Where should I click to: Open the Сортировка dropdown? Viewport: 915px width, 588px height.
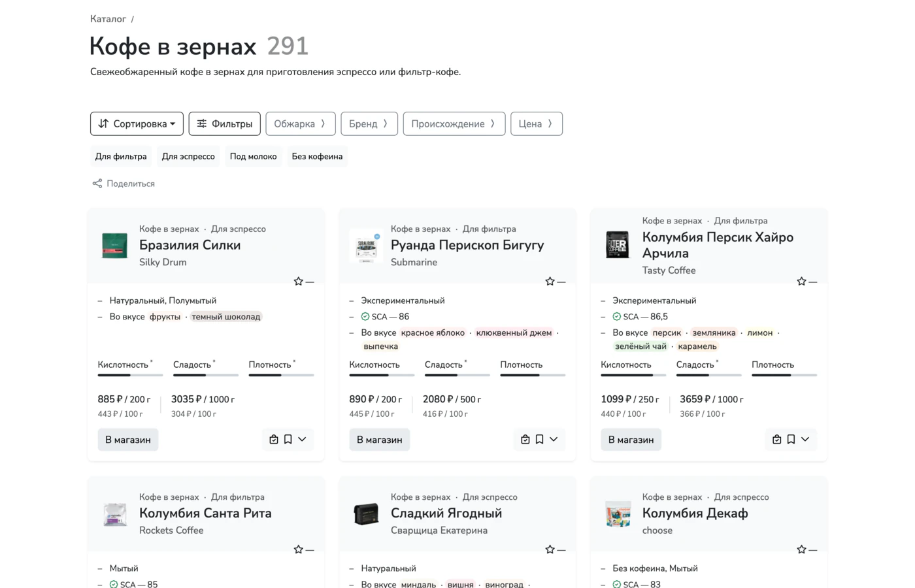tap(137, 123)
